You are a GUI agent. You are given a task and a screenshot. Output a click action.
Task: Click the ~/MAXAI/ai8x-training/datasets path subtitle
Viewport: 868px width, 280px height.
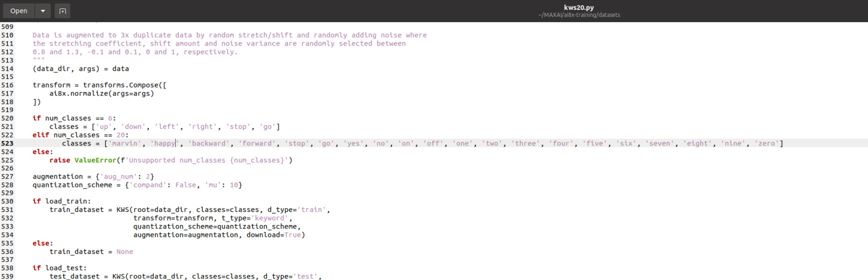pos(579,15)
